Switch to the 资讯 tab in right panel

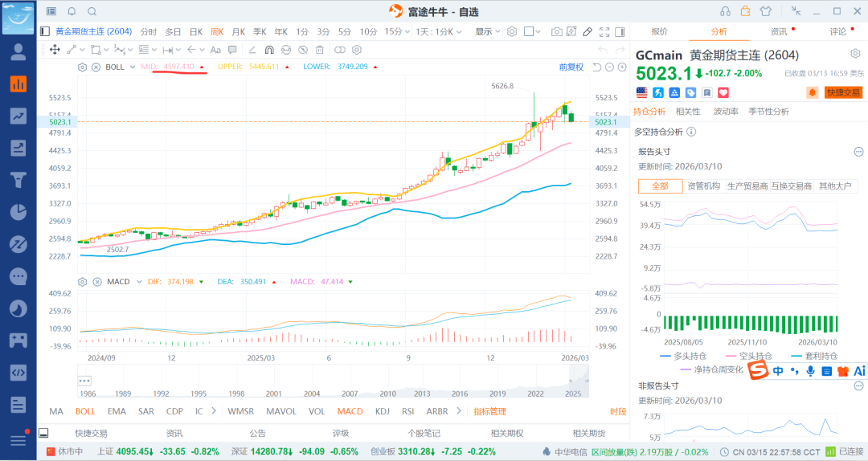[x=779, y=32]
